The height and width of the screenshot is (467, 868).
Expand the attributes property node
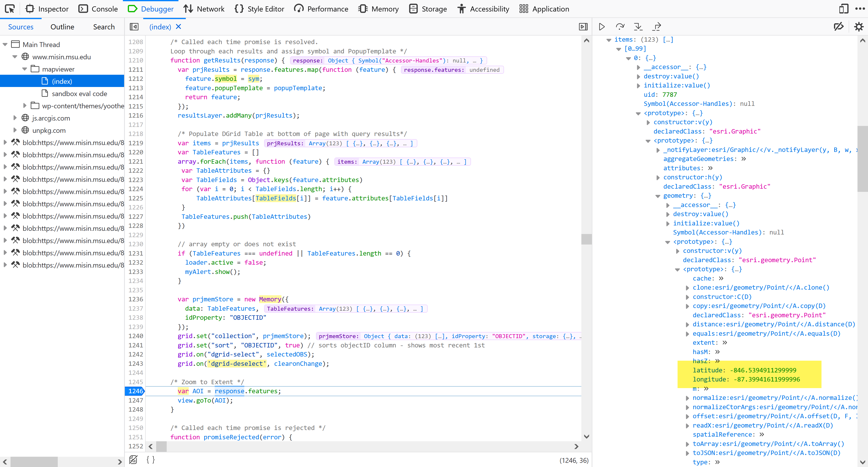pyautogui.click(x=682, y=168)
